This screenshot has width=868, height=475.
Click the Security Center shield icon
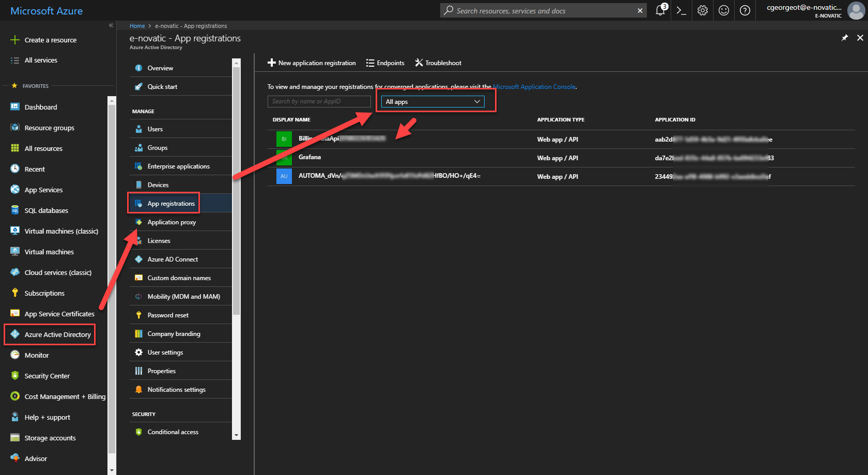(x=15, y=375)
